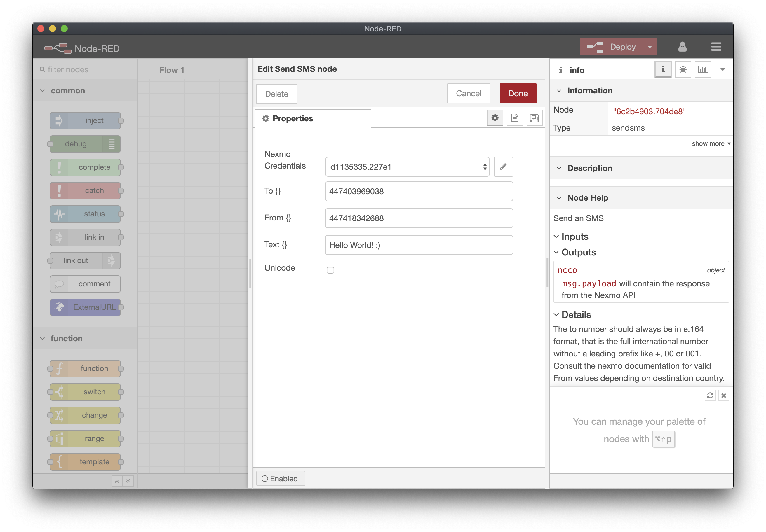Edit Nexmo credentials with pencil icon
766x532 pixels.
coord(503,167)
